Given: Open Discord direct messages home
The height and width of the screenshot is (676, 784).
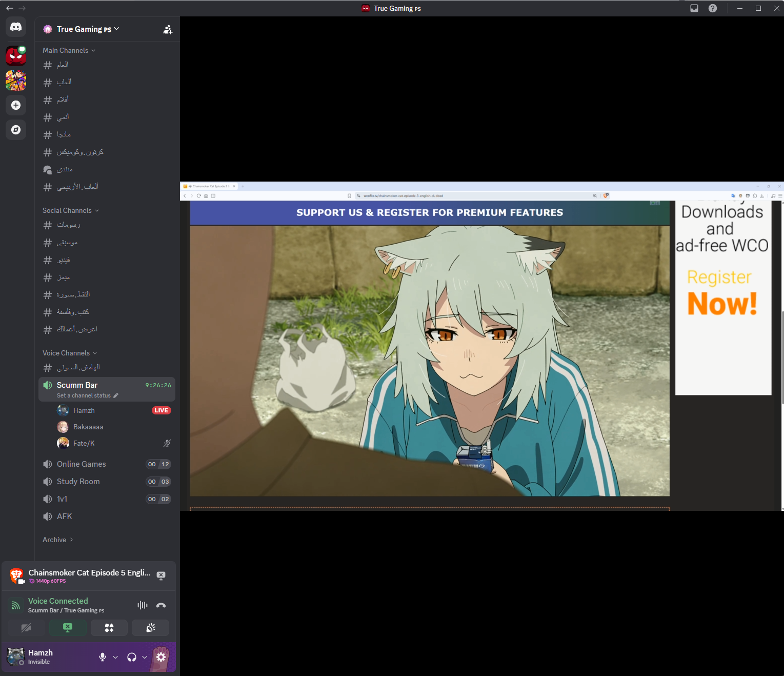Looking at the screenshot, I should tap(16, 27).
